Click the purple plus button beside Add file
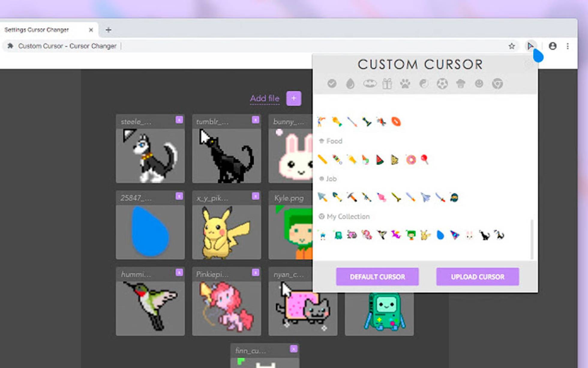Viewport: 588px width, 368px height. (294, 98)
